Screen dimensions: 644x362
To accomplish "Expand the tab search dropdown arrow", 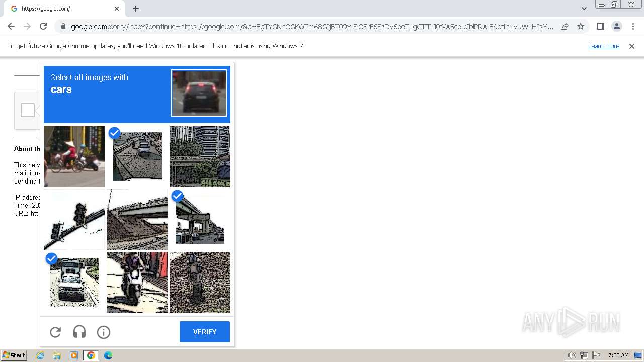I will coord(584,9).
